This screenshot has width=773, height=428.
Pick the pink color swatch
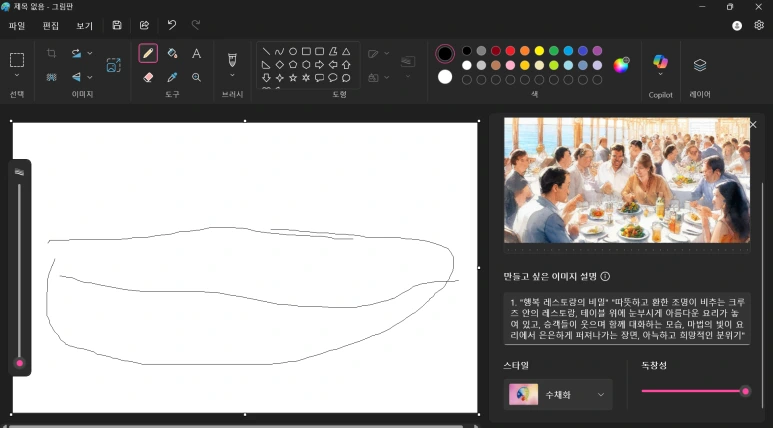[510, 65]
